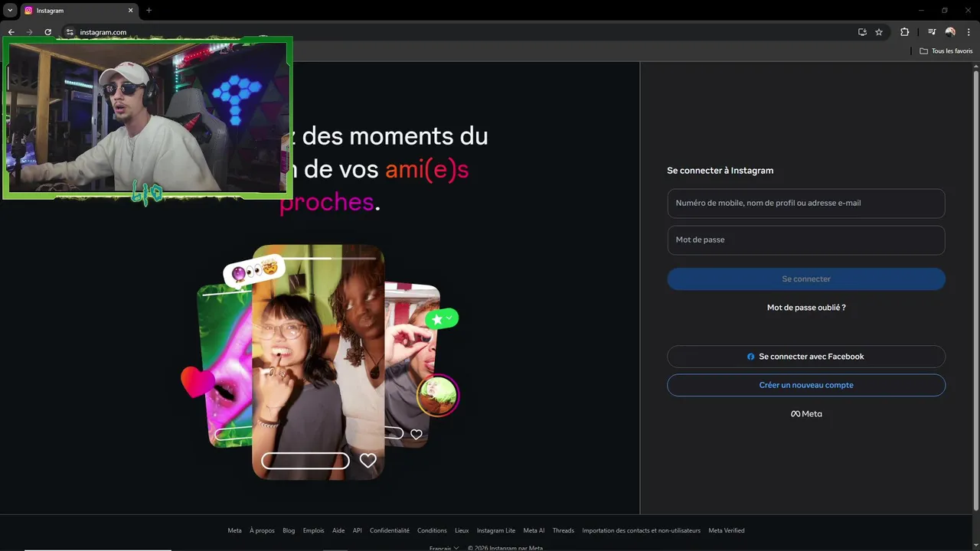The image size is (980, 551).
Task: Bookmark this page with the star icon
Action: tap(879, 32)
